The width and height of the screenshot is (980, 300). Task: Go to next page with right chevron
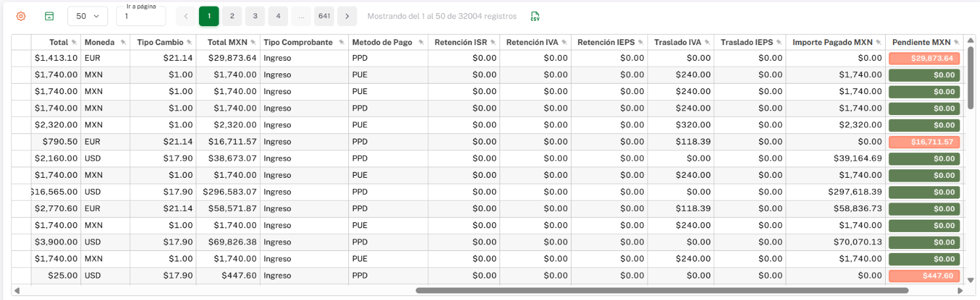pos(347,16)
